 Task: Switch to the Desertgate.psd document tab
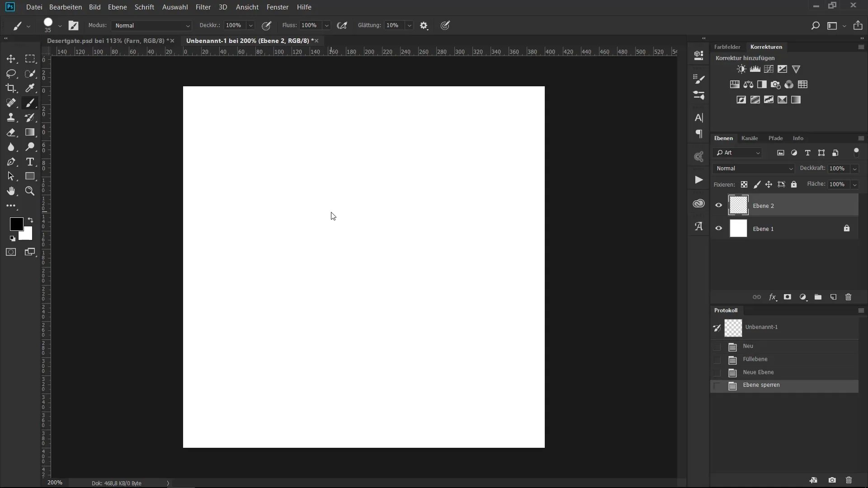pyautogui.click(x=108, y=41)
